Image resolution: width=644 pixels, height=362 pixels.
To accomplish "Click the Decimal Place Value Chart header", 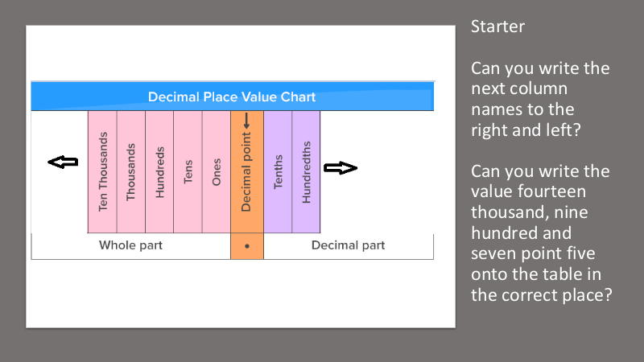I will pos(232,97).
